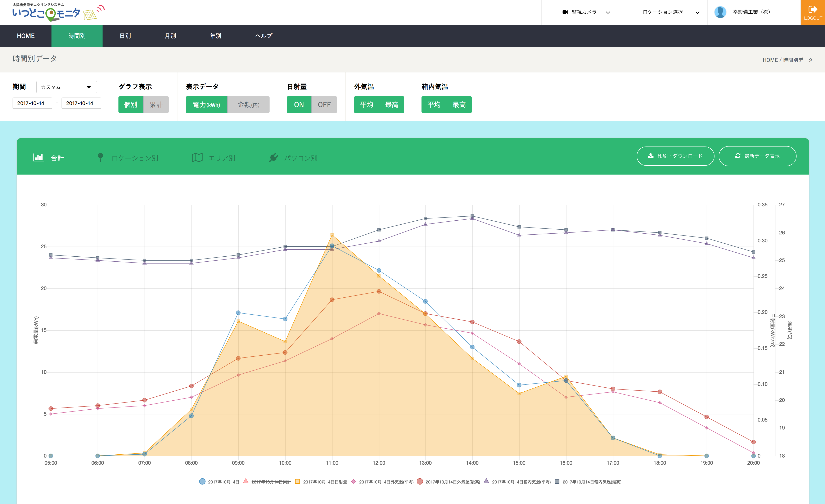825x504 pixels.
Task: Open the 時間別 tab
Action: click(77, 36)
